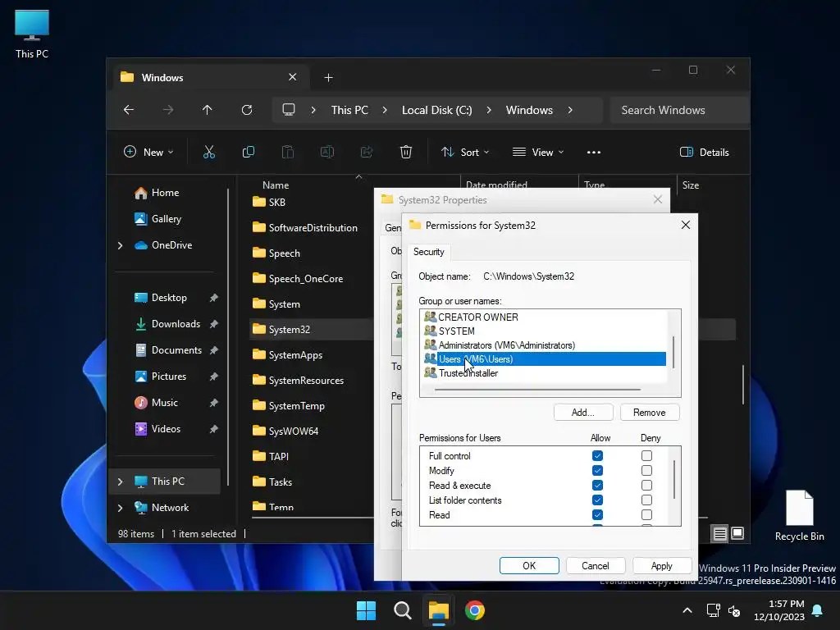Screen dimensions: 840x630
Task: Open the View dropdown menu
Action: (x=538, y=152)
